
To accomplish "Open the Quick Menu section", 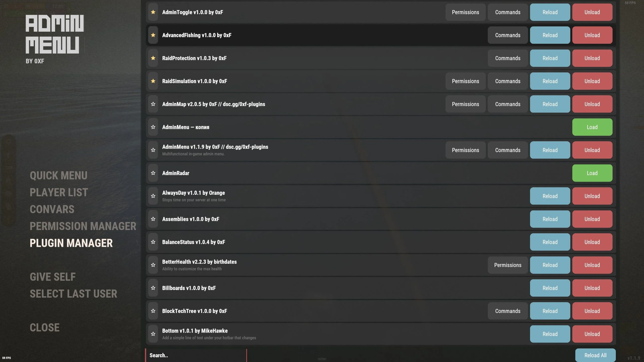I will click(59, 175).
